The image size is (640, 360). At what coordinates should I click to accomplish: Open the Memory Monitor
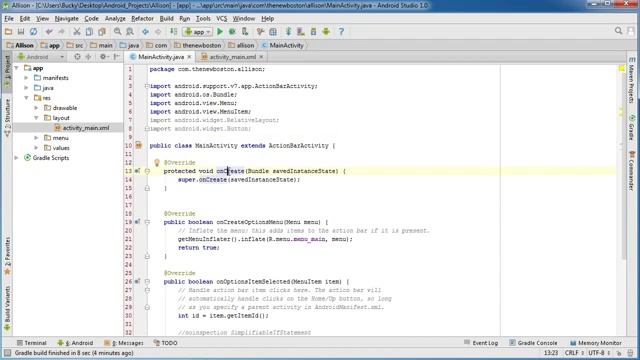[596, 343]
